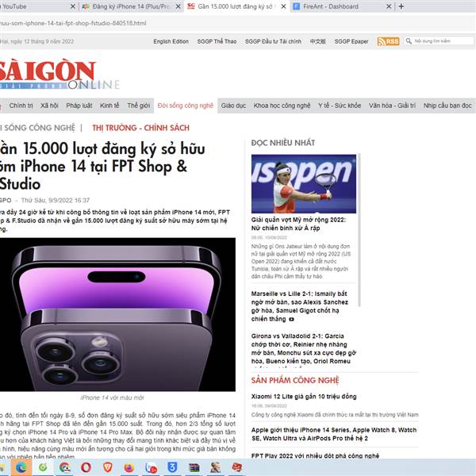Click the RSS feed icon

388,41
